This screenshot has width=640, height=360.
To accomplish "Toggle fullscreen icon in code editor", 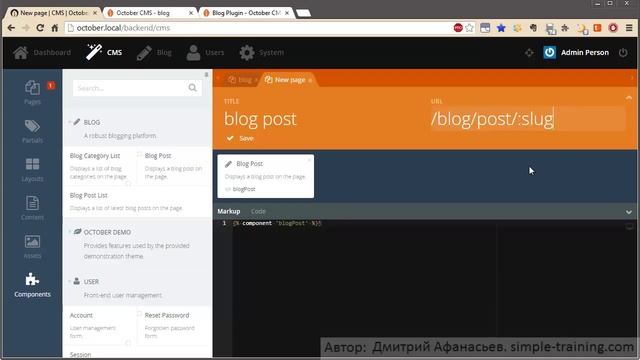I will [x=629, y=226].
